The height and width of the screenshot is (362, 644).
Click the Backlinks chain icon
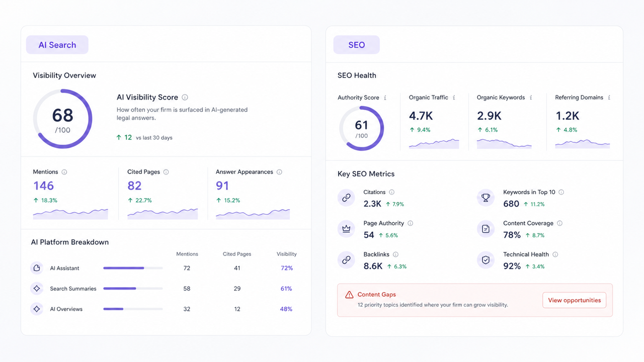point(346,260)
